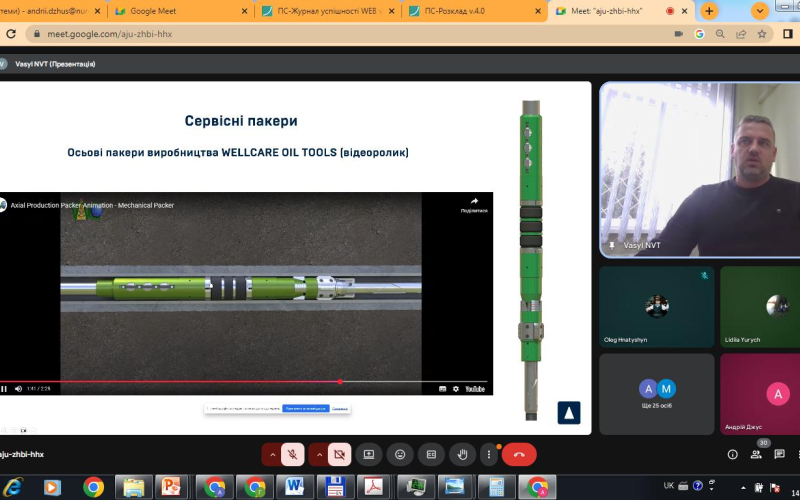800x500 pixels.
Task: Show the participants people panel
Action: click(x=756, y=454)
